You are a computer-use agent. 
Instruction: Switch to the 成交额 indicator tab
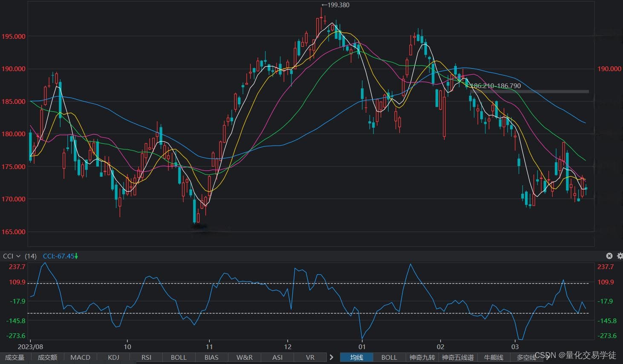click(47, 357)
